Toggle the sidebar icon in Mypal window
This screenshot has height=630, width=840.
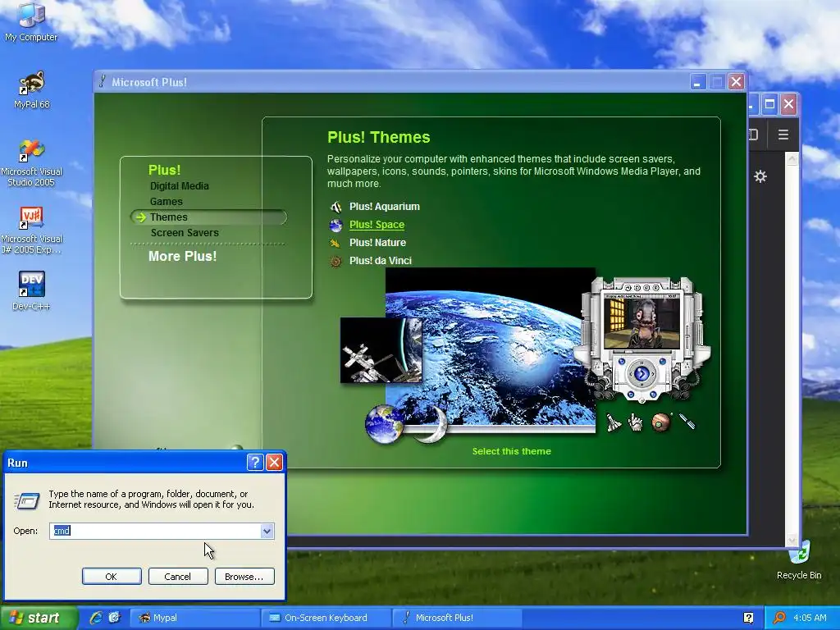753,135
